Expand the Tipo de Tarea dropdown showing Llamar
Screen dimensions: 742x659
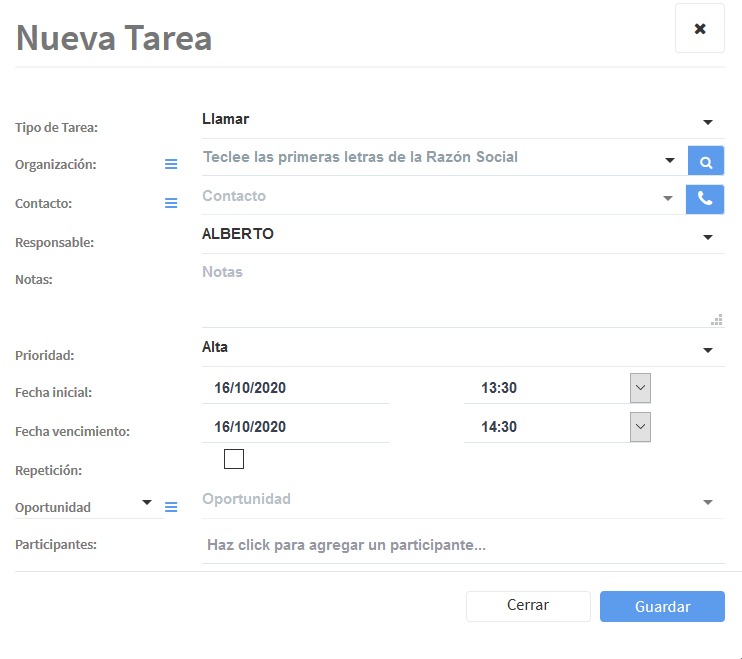coord(707,122)
